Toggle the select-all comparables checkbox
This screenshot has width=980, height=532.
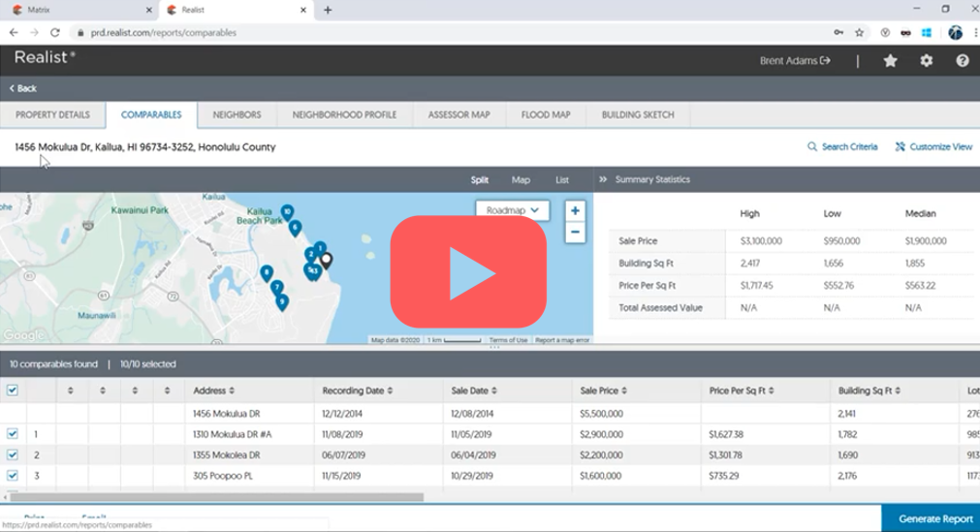(13, 391)
